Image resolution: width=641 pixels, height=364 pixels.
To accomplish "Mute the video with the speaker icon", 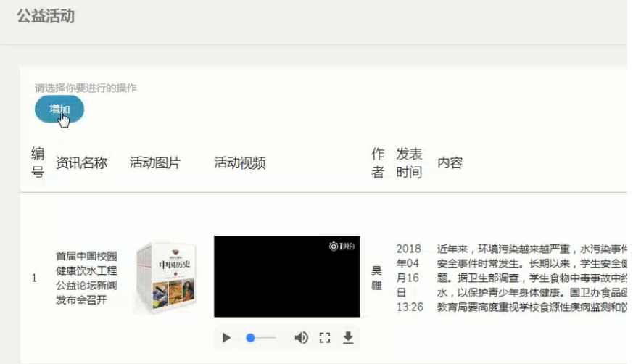I will pyautogui.click(x=302, y=338).
